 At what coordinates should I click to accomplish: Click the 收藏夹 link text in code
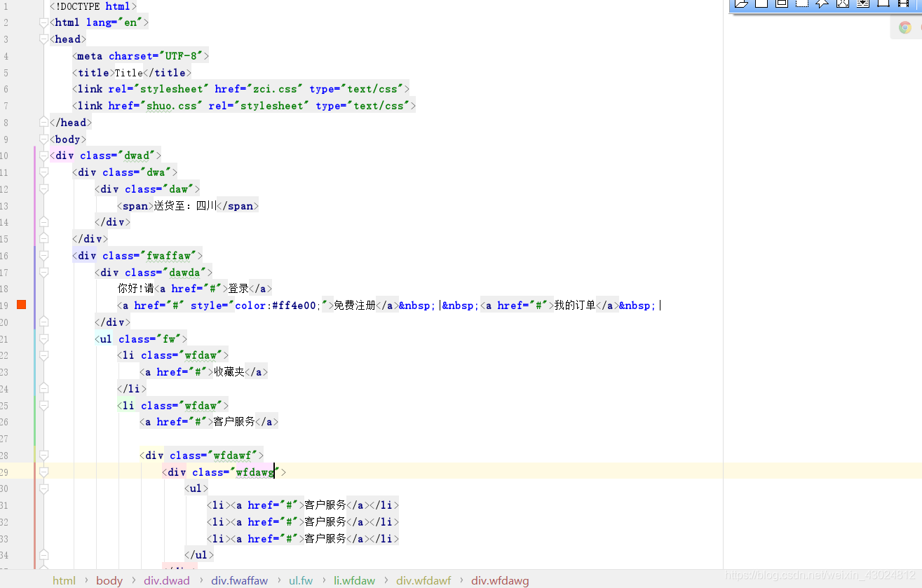point(229,372)
